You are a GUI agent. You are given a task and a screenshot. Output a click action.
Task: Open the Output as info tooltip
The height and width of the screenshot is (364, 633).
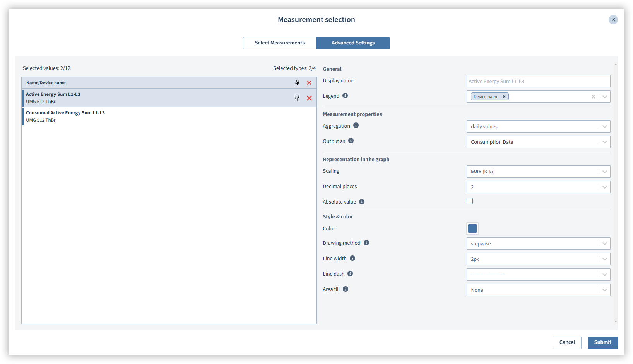pos(351,141)
